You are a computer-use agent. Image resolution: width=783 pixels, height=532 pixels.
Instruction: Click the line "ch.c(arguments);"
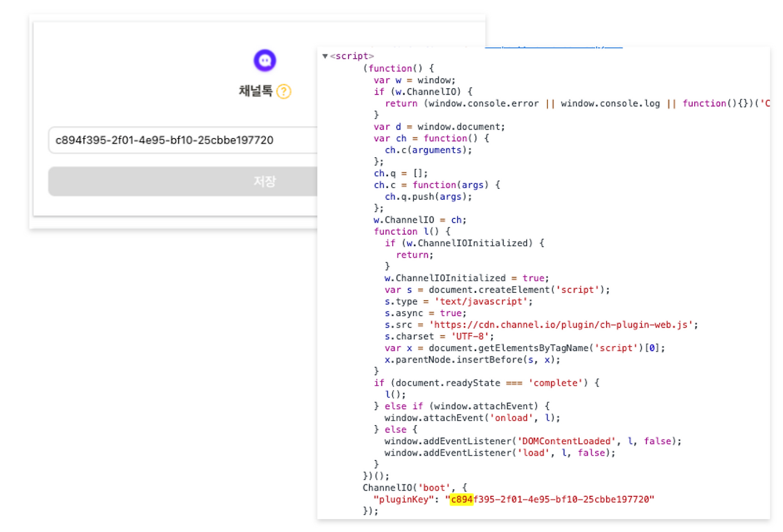point(429,150)
